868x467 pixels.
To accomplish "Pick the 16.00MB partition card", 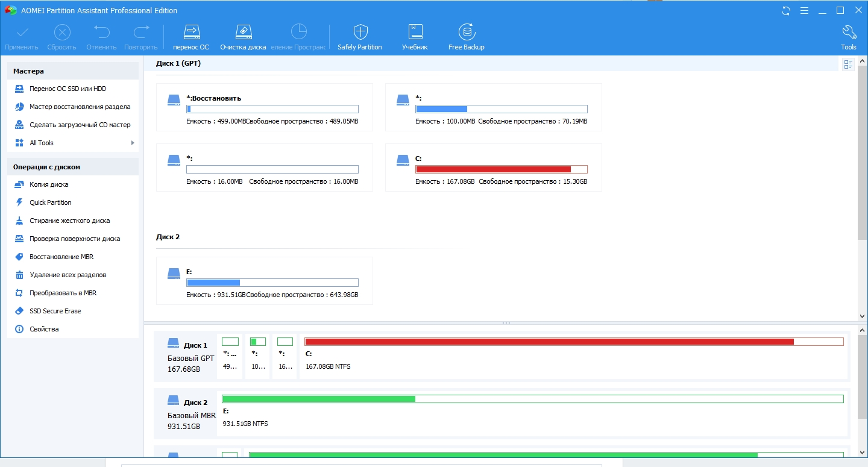I will (265, 168).
